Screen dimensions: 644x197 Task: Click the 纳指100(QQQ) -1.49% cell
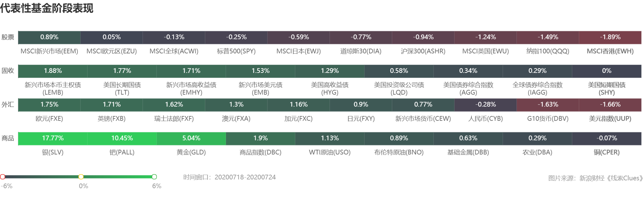[x=548, y=37]
